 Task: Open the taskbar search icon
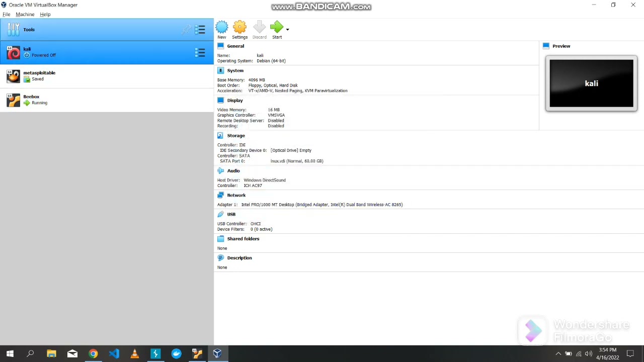[30, 354]
